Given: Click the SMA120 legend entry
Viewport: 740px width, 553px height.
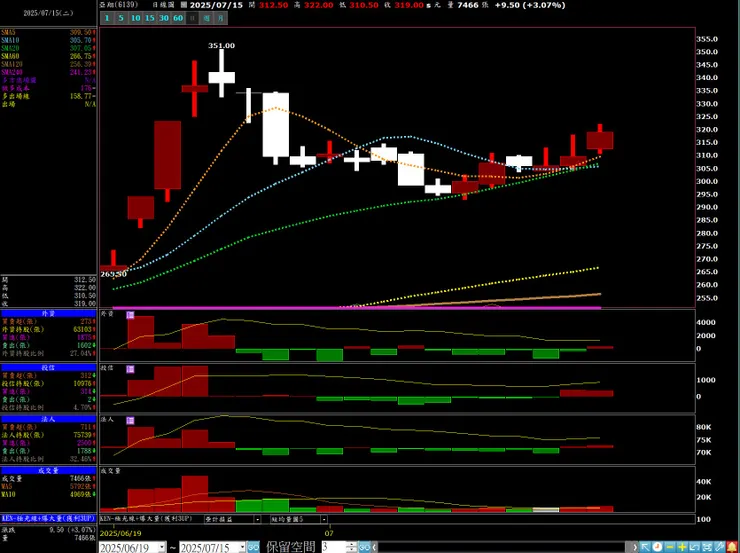Looking at the screenshot, I should 49,64.
